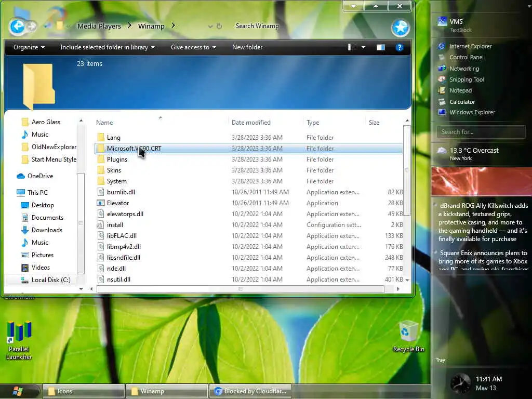
Task: Open the Windows Start orb
Action: [18, 391]
